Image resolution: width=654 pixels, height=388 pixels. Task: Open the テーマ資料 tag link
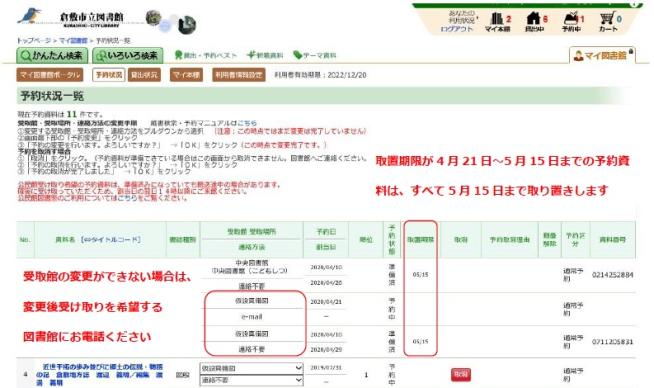pyautogui.click(x=314, y=55)
